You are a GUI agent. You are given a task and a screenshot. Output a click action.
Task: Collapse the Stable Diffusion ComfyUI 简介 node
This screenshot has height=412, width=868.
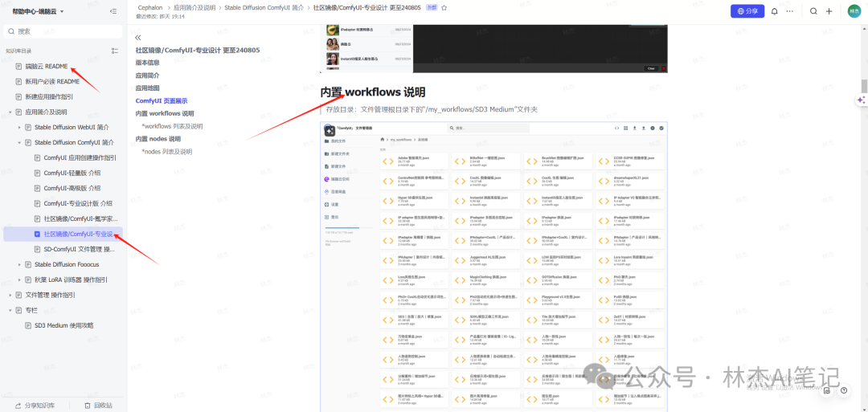tap(20, 143)
